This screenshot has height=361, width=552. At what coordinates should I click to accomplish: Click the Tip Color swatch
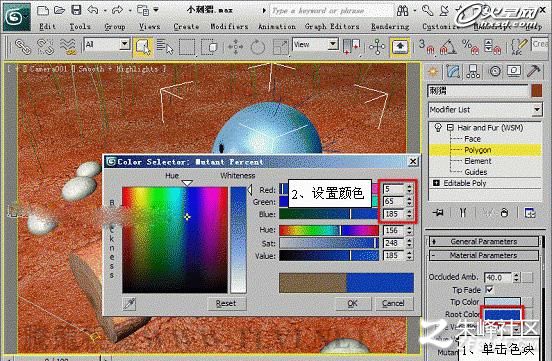(x=502, y=302)
